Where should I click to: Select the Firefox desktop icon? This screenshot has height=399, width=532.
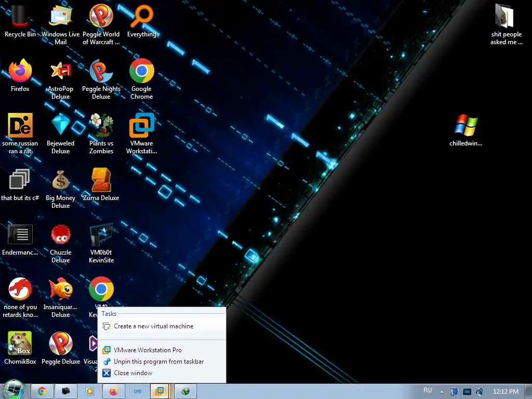[20, 75]
